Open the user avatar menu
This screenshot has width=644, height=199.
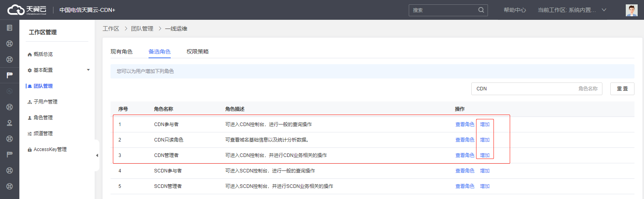coord(631,10)
